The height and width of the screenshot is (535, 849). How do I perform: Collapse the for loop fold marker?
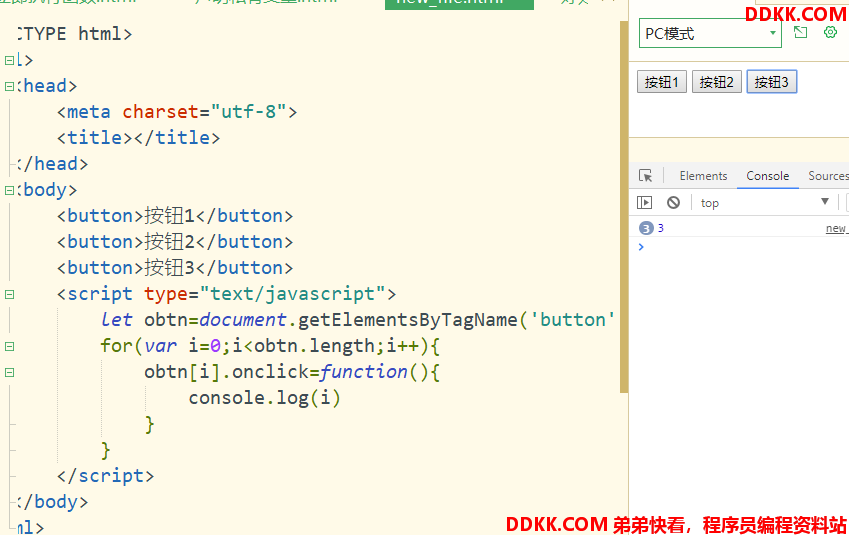pyautogui.click(x=9, y=347)
